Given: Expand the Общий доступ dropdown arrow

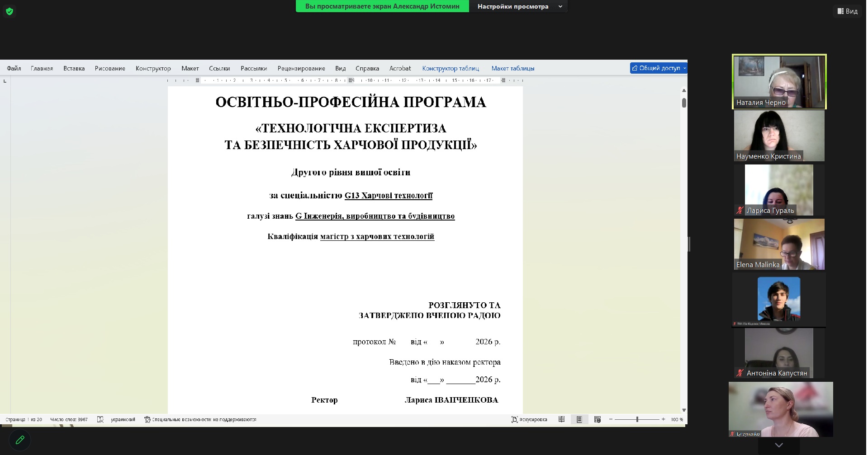Looking at the screenshot, I should pos(684,68).
